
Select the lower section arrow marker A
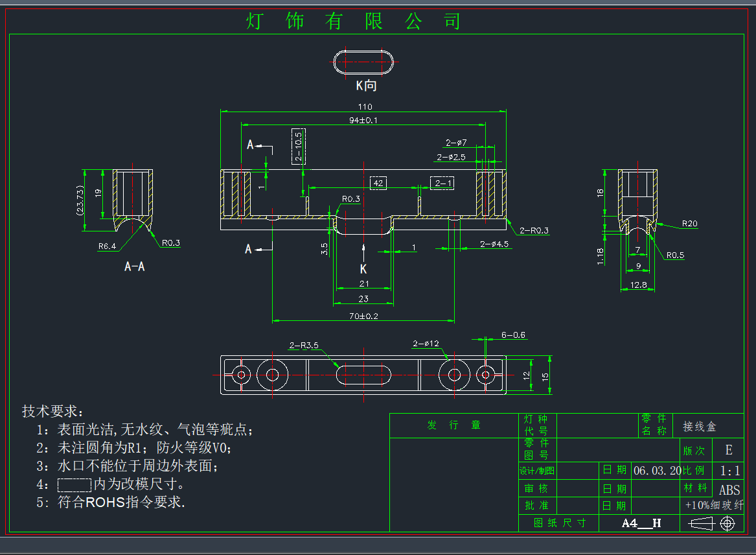(249, 248)
